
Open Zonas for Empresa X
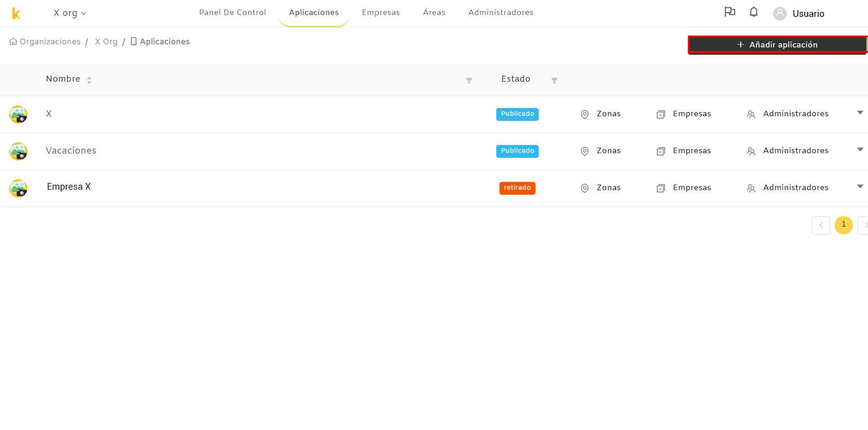point(608,187)
